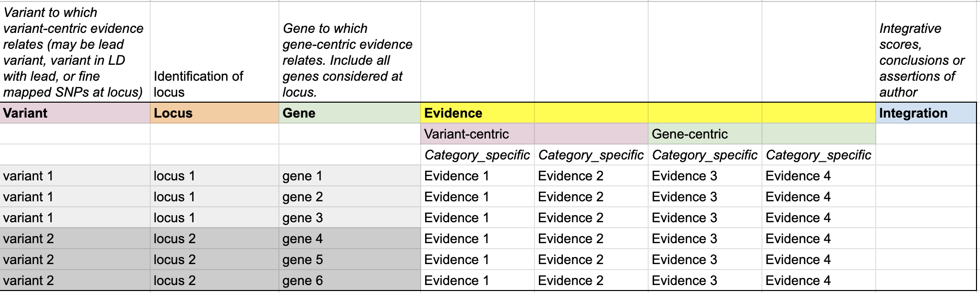Click the gene 2 cell
The height and width of the screenshot is (293, 980).
click(349, 197)
